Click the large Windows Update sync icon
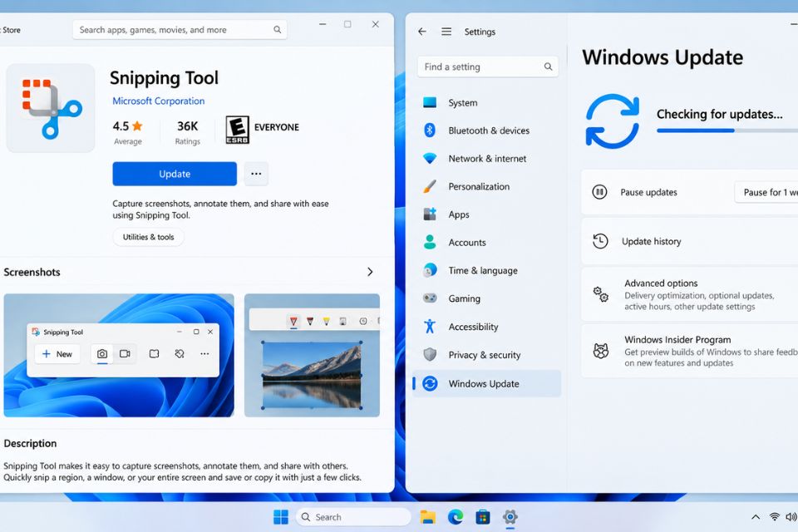Viewport: 798px width, 532px height. coord(613,121)
